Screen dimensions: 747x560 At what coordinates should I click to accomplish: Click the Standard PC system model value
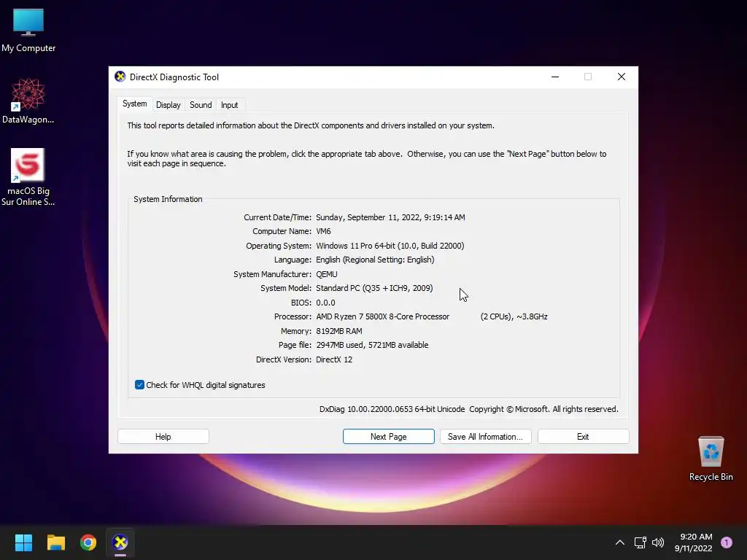(x=374, y=288)
